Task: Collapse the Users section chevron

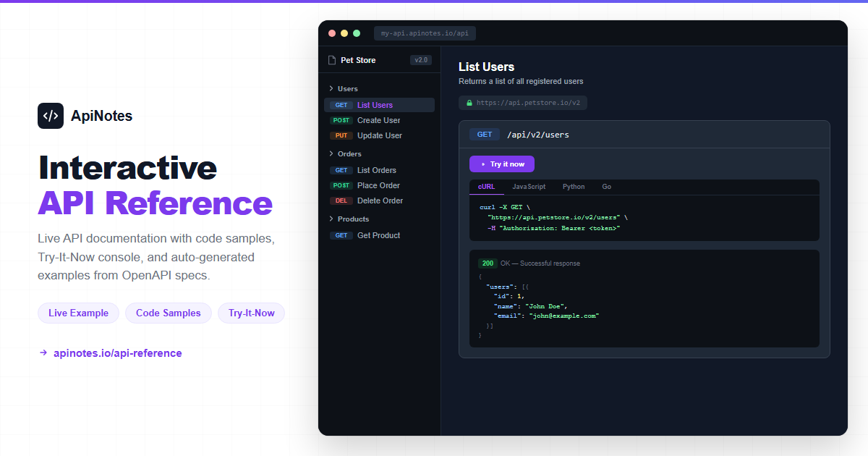Action: [331, 89]
